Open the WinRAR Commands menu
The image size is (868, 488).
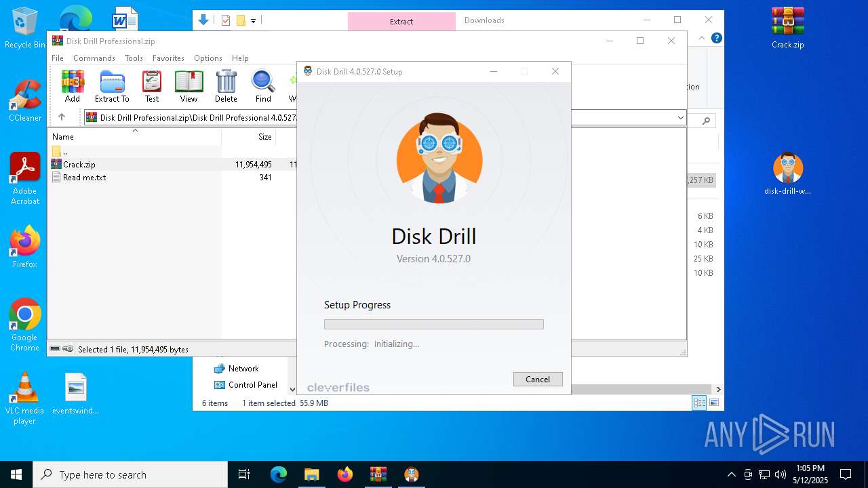click(x=94, y=58)
